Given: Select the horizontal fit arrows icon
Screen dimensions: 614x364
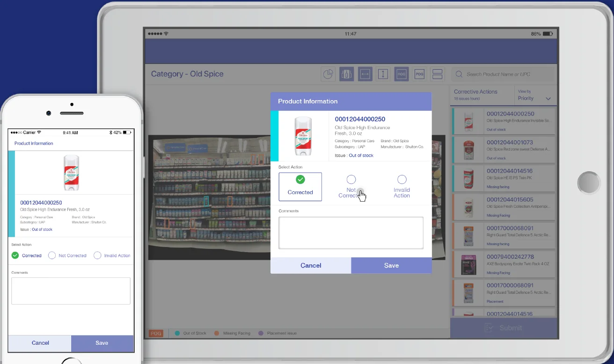Looking at the screenshot, I should pyautogui.click(x=365, y=74).
